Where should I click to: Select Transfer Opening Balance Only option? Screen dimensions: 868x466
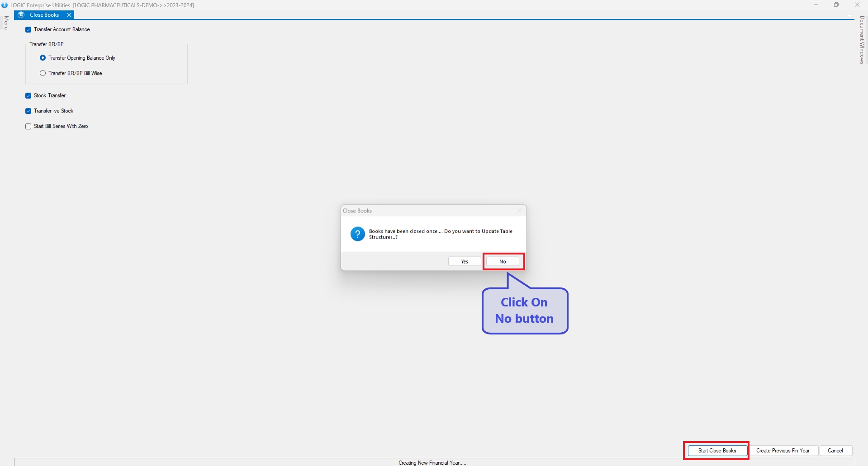(x=43, y=58)
